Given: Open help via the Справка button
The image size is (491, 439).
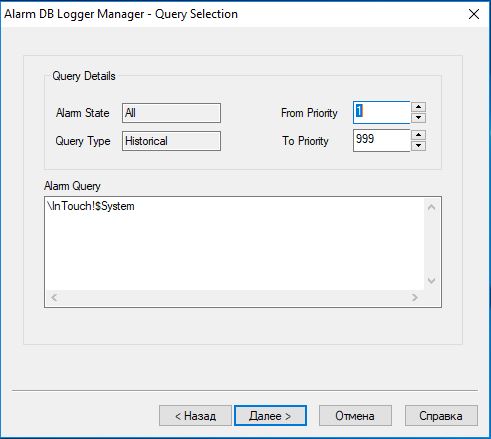Looking at the screenshot, I should (x=441, y=416).
